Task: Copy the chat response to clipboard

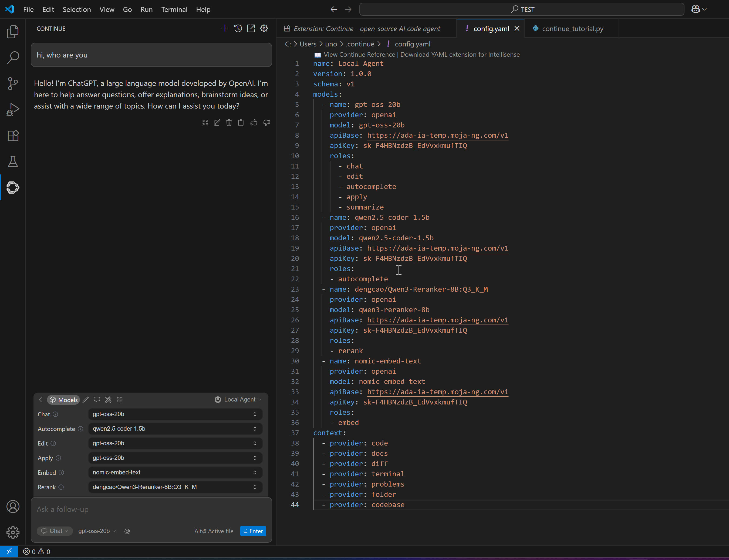Action: [241, 123]
